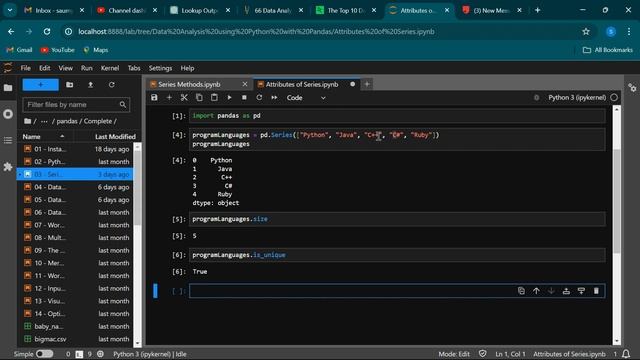
Task: Open the All Bookmarks folder
Action: [x=608, y=50]
